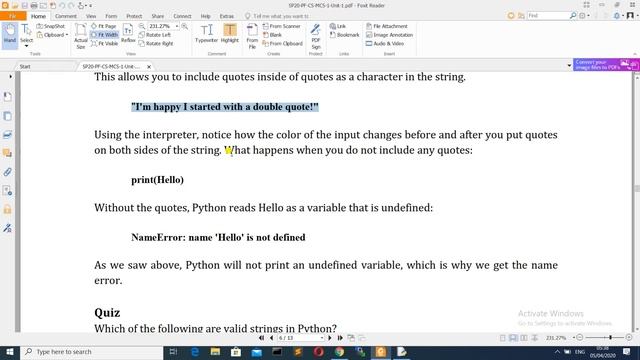The image size is (640, 360).
Task: Open the Pages thumbnails panel in the sidebar
Action: pyautogui.click(x=7, y=116)
